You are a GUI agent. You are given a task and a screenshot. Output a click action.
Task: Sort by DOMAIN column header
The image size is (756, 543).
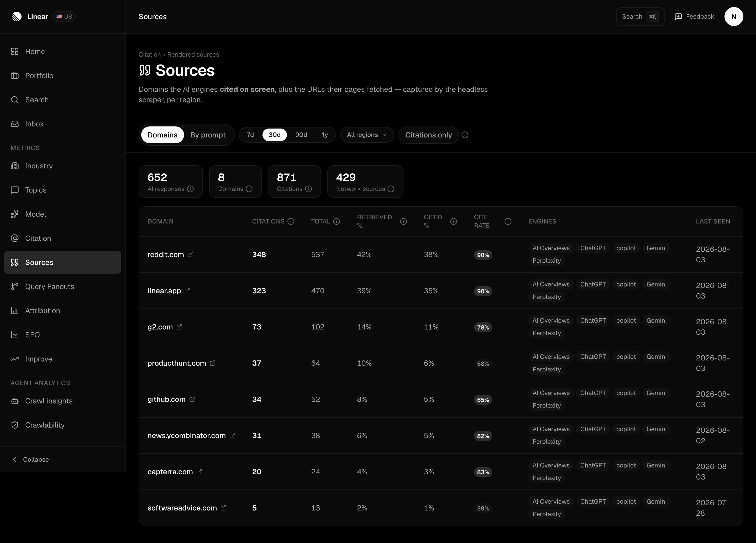point(160,222)
